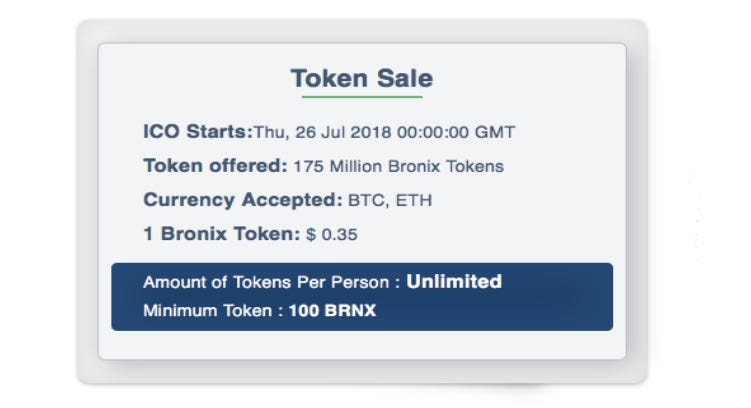
Task: Click the word Sale in the heading
Action: 402,78
